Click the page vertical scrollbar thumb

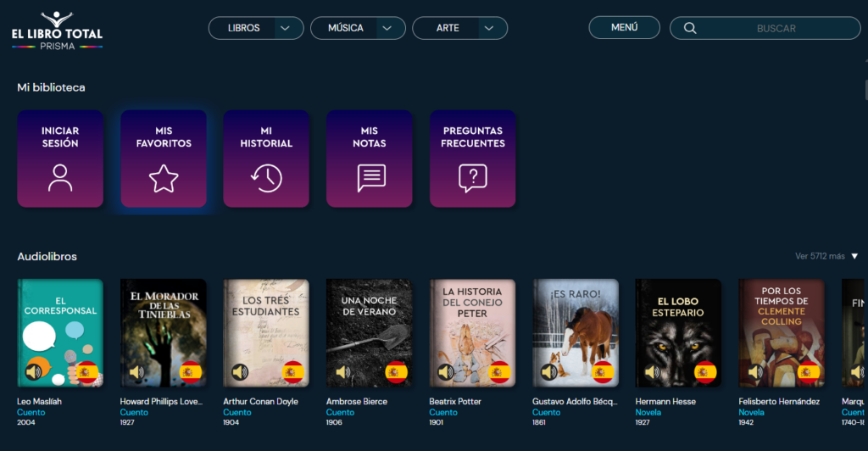click(865, 90)
